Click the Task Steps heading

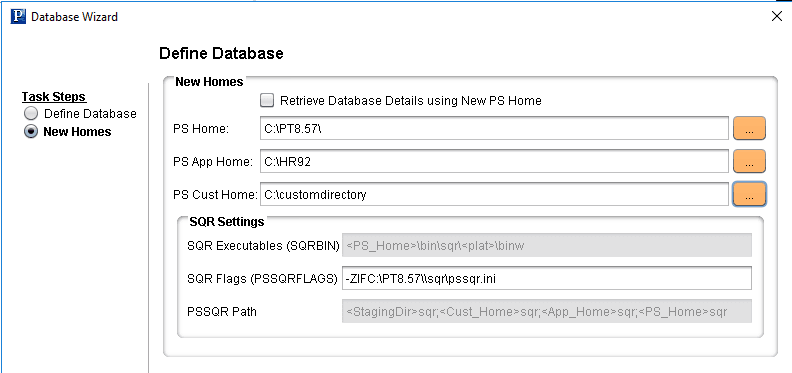pos(54,97)
